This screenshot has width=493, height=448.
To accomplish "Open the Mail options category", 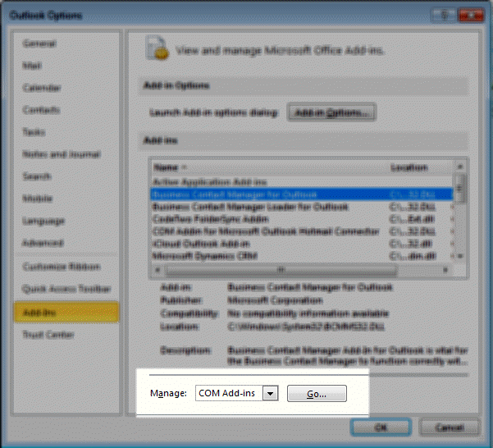I will coord(32,65).
